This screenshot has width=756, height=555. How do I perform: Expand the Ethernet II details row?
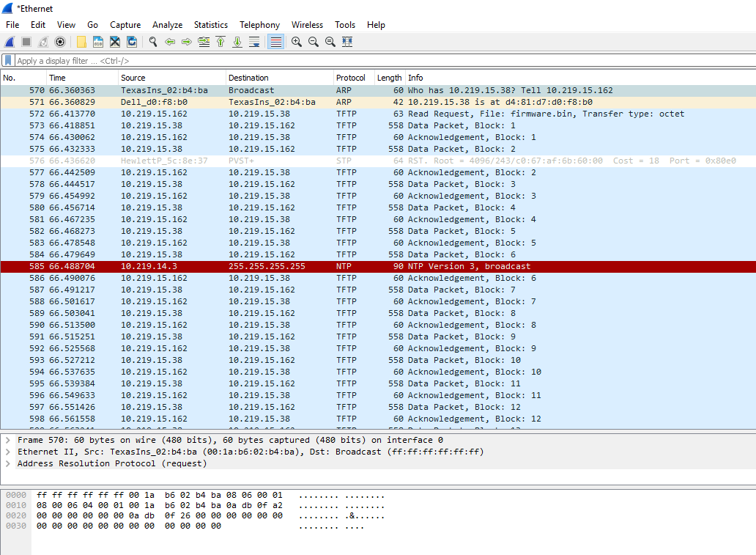pyautogui.click(x=8, y=452)
